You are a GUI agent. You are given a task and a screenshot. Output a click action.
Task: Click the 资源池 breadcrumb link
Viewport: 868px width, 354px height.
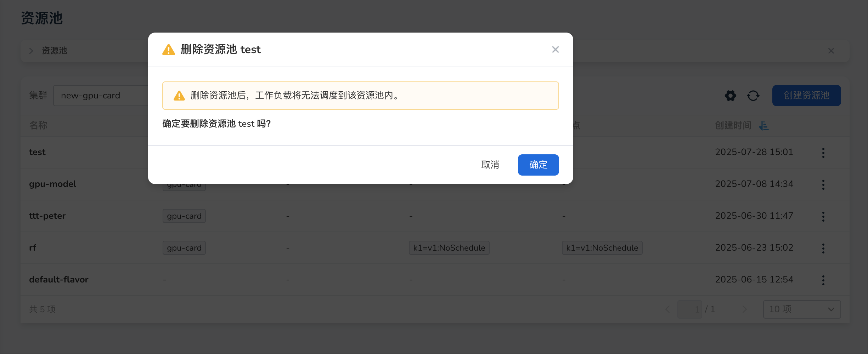pyautogui.click(x=54, y=51)
